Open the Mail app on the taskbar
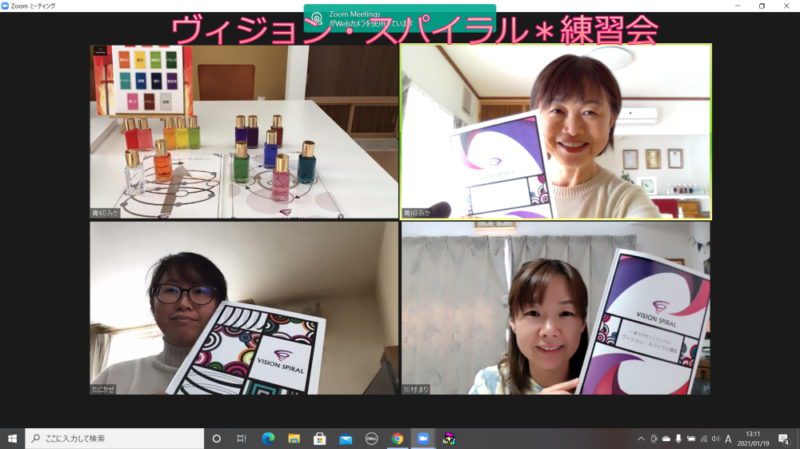The height and width of the screenshot is (449, 800). (x=346, y=438)
